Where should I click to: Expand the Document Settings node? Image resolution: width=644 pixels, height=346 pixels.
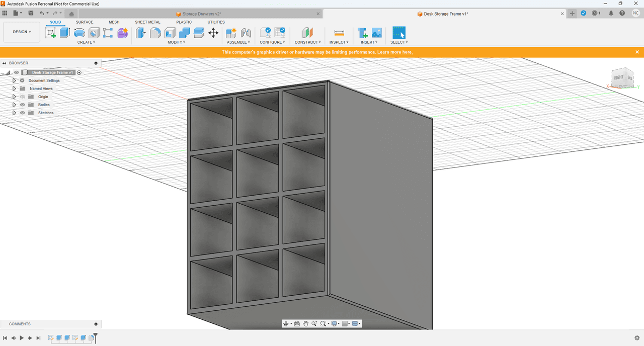tap(15, 80)
